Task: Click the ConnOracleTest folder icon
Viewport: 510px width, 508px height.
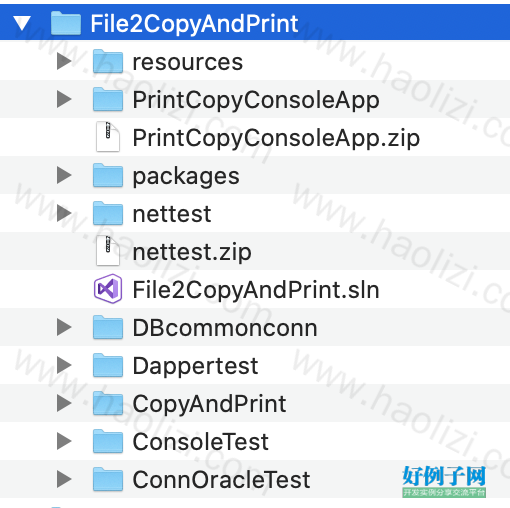Action: [x=108, y=479]
